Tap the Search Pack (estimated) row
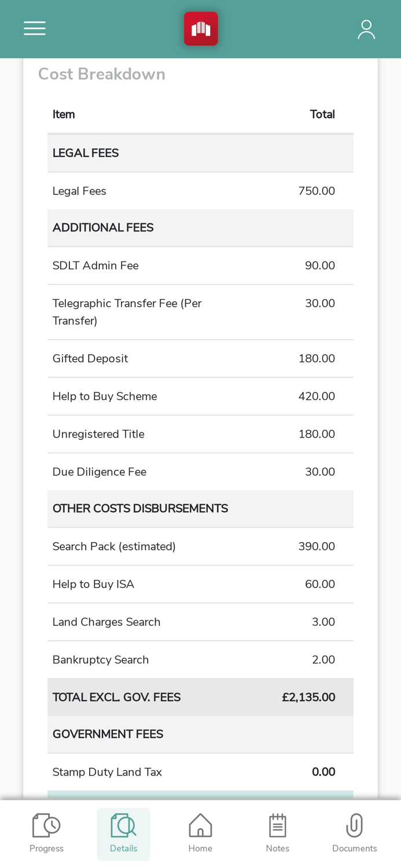This screenshot has height=868, width=401. pyautogui.click(x=200, y=546)
